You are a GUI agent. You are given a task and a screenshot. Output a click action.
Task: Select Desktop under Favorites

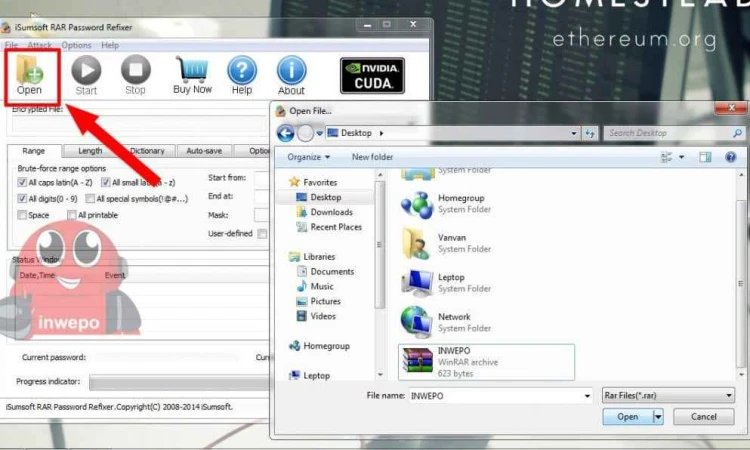325,198
